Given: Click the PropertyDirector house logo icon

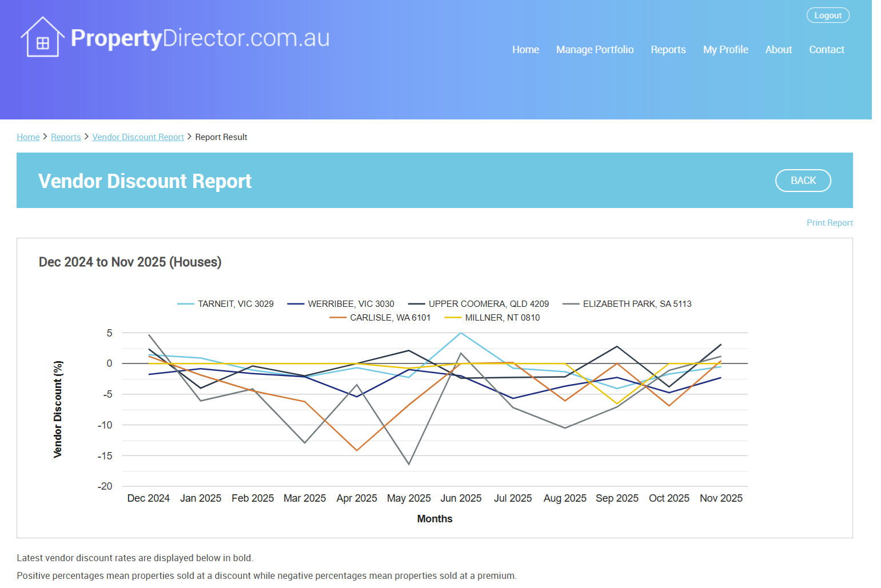Looking at the screenshot, I should pos(42,38).
